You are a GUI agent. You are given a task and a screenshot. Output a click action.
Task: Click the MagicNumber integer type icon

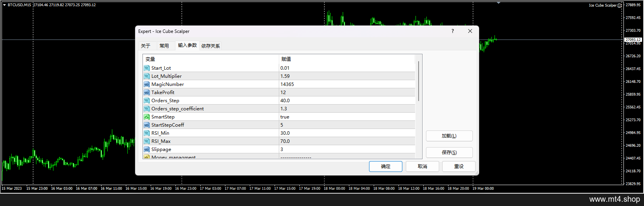pyautogui.click(x=146, y=84)
